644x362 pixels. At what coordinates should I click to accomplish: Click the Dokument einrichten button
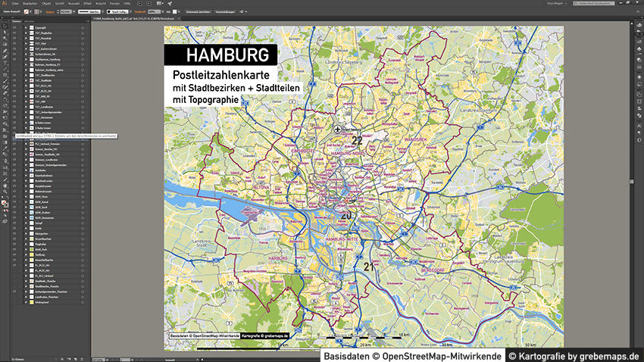click(195, 12)
